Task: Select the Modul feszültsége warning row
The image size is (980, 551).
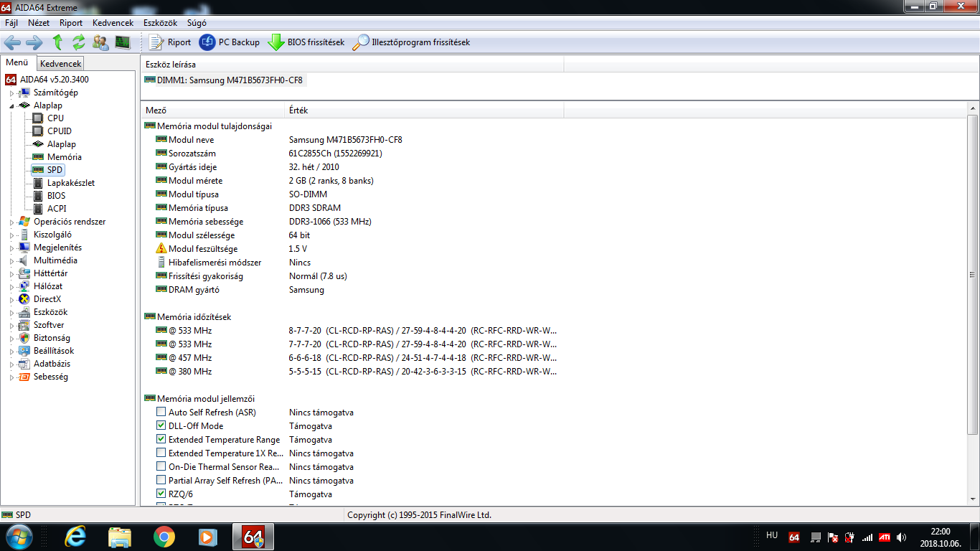Action: pyautogui.click(x=352, y=249)
